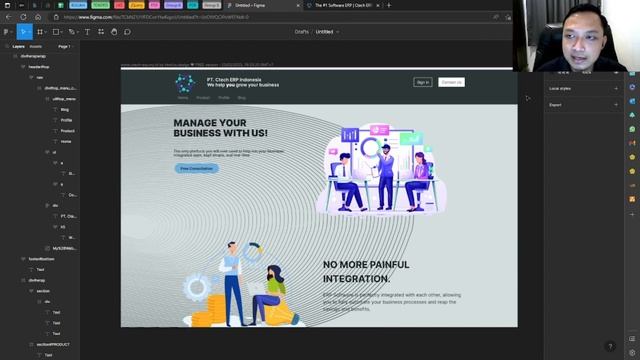Open the Drafts breadcrumb link

302,32
